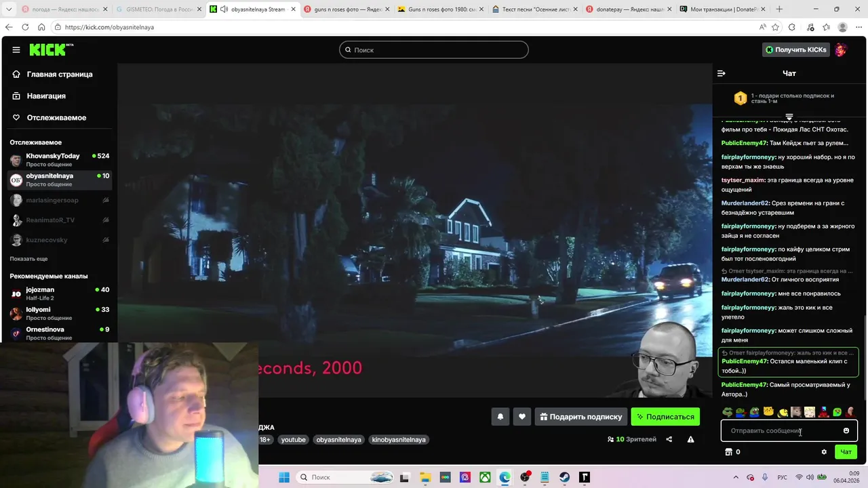
Task: Open kuznecovsky offline channel
Action: (58, 240)
